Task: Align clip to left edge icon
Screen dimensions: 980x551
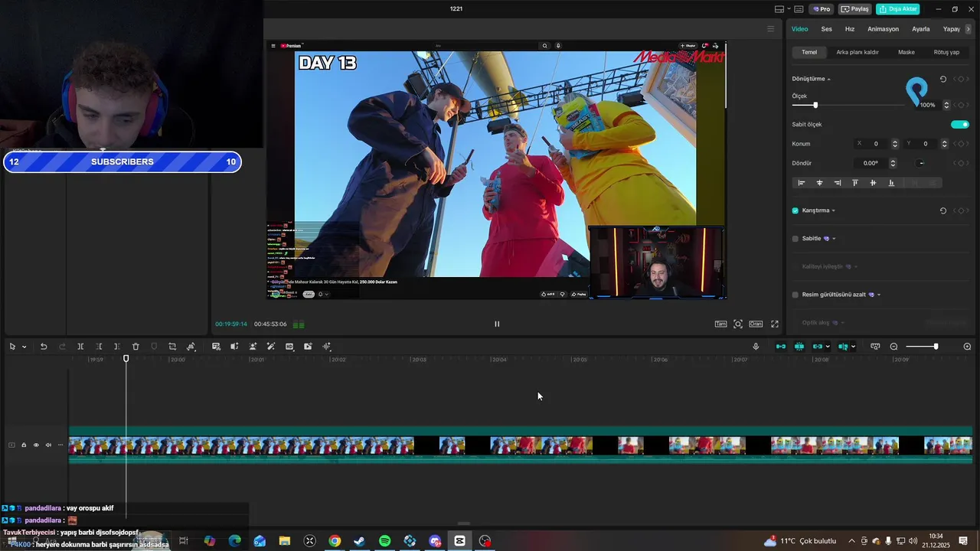Action: [802, 183]
